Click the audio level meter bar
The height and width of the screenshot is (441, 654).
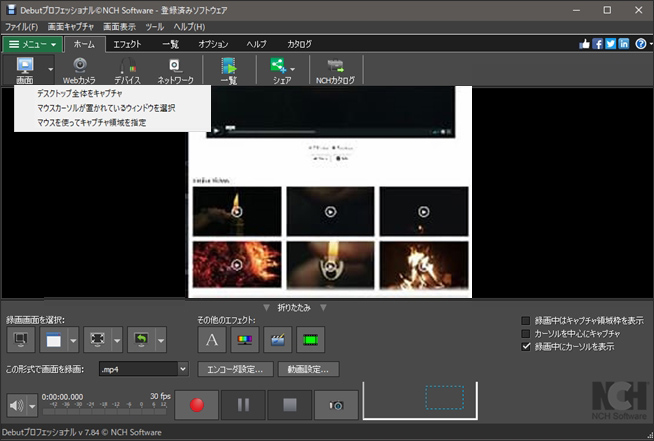pyautogui.click(x=105, y=411)
